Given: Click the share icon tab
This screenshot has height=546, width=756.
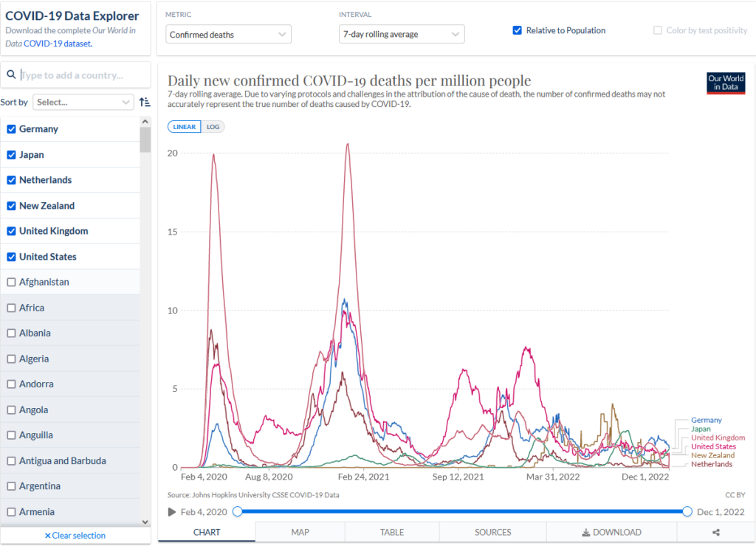Looking at the screenshot, I should [715, 532].
